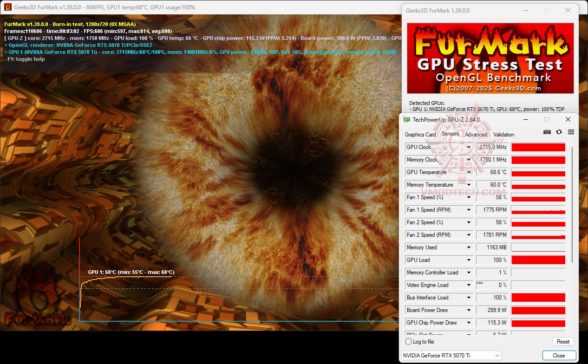Screen dimensions: 588x364
Task: Open the Advanced tab in GPU-Z
Action: coord(476,135)
